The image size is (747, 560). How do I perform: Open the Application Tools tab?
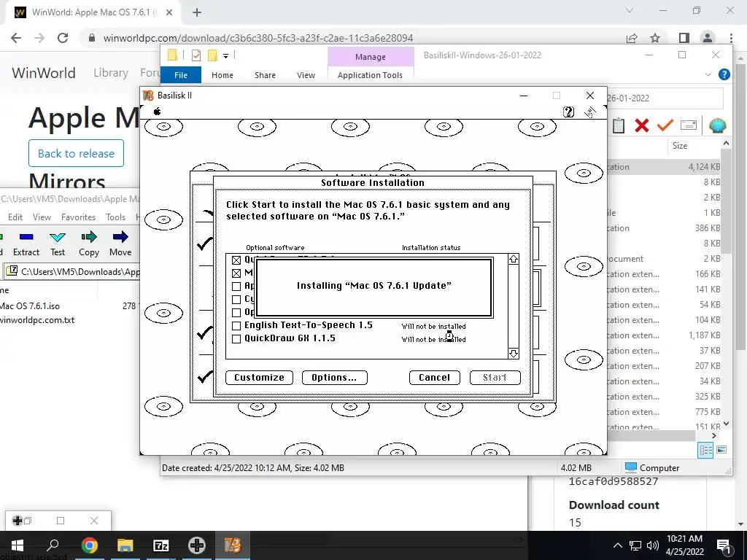point(370,75)
